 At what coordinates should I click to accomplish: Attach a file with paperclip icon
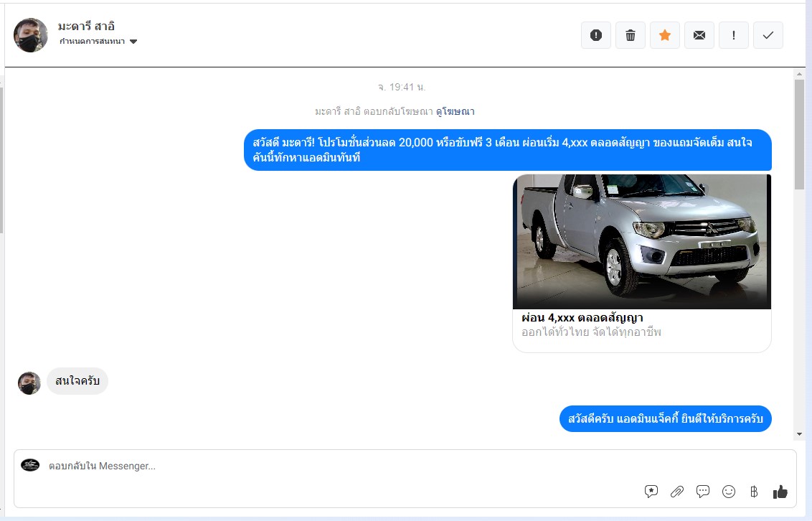[677, 492]
